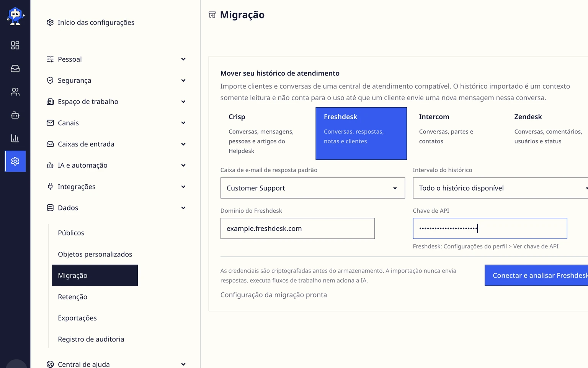Open the bot icon in the rail
This screenshot has height=368, width=588.
(x=15, y=115)
